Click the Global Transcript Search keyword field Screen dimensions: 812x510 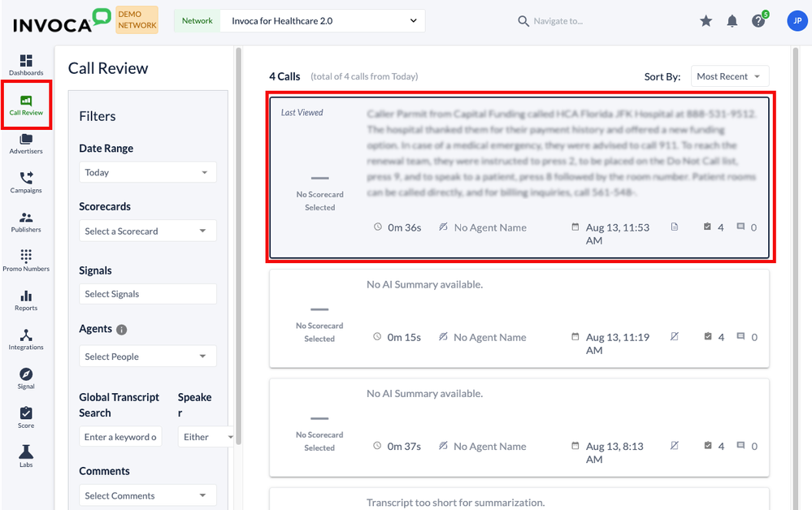120,437
